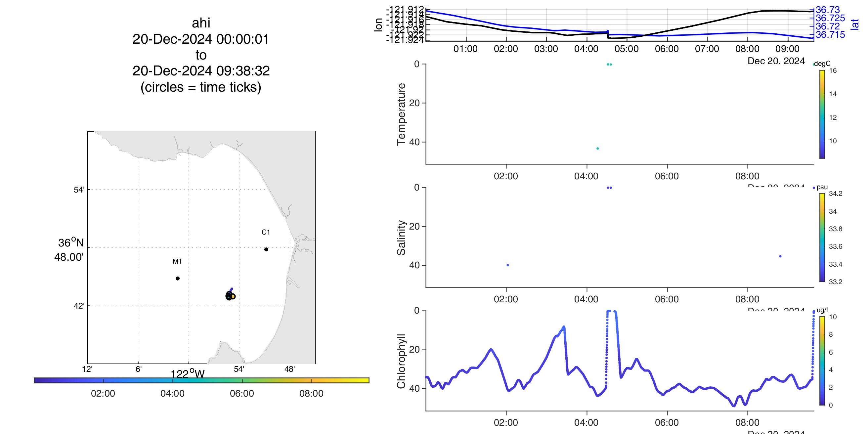Screen dimensions: 868x434
Task: Click the chlorophyll peak near 03:30
Action: coord(563,327)
